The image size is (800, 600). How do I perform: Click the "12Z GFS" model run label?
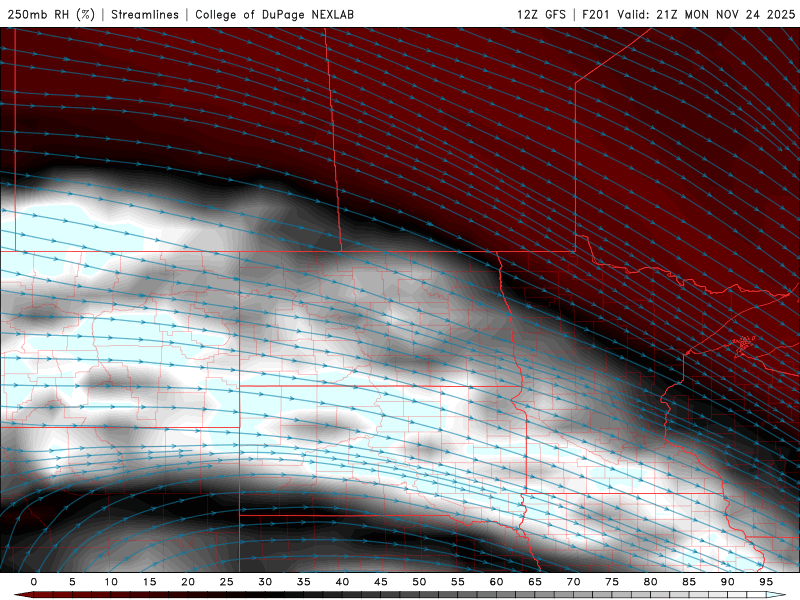click(x=541, y=14)
